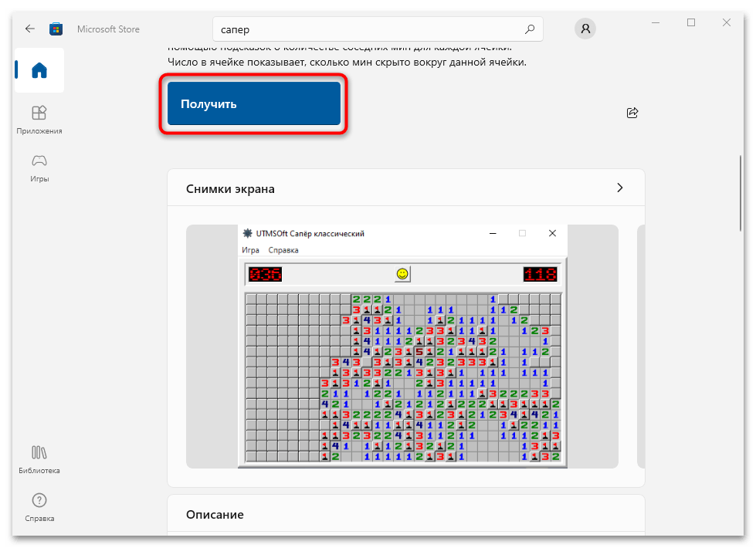Open the user account profile icon

tap(585, 29)
